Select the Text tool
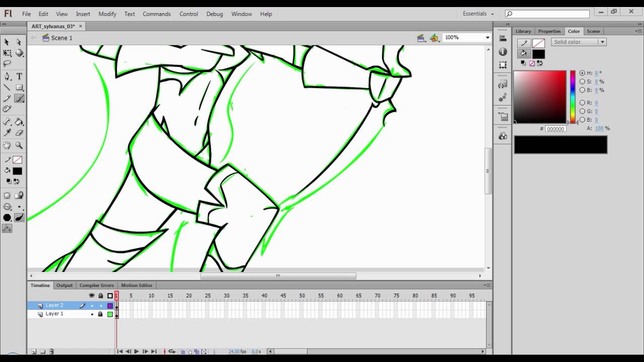The image size is (644, 362). point(19,76)
